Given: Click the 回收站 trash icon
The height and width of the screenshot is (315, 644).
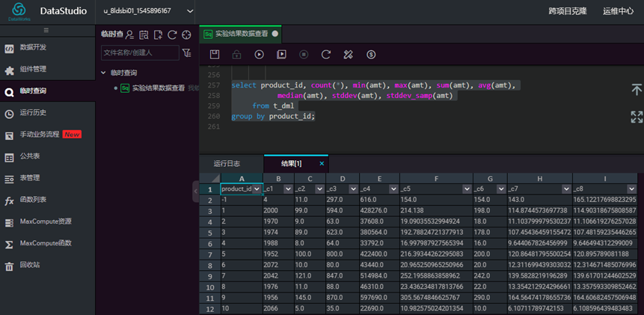Looking at the screenshot, I should click(x=9, y=266).
